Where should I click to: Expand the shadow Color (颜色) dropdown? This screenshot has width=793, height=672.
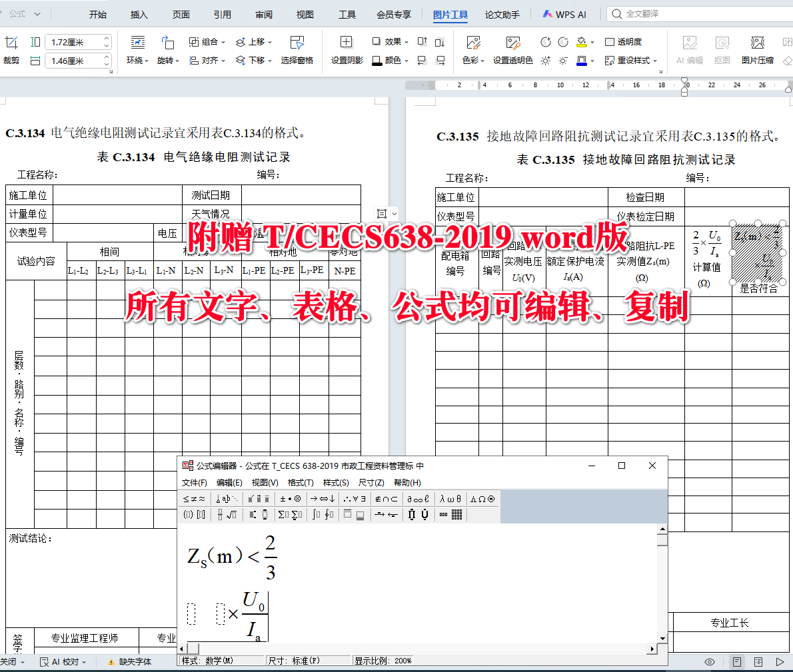coord(406,61)
